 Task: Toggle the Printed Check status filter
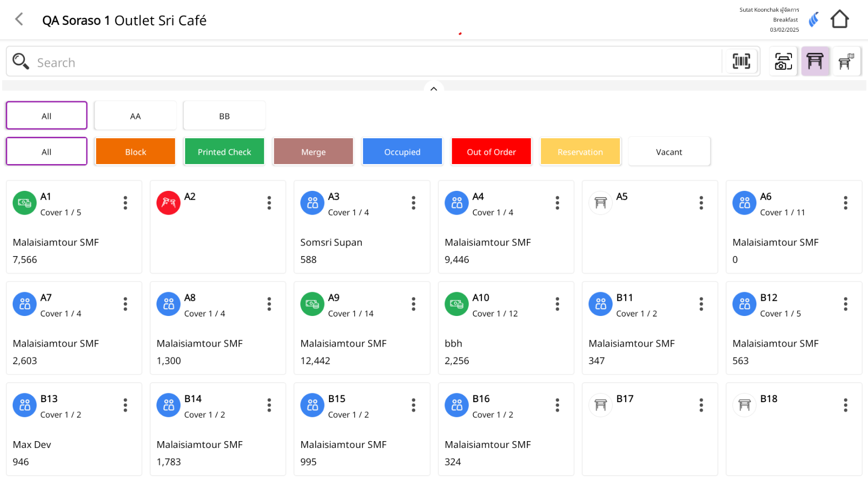tap(224, 152)
